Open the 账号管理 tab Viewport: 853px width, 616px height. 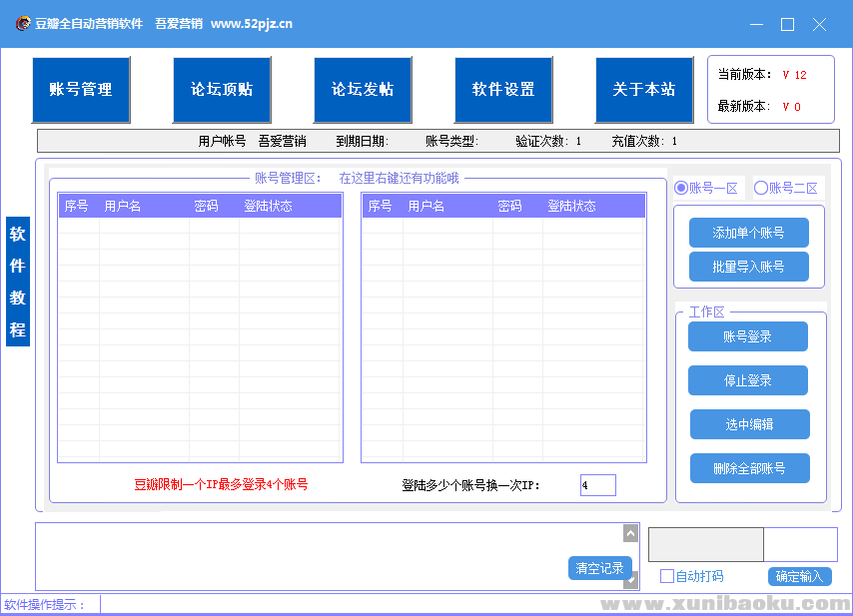(x=81, y=90)
